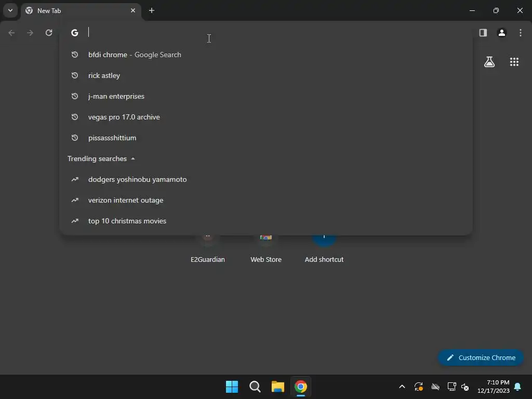
Task: Open the notification bell
Action: pyautogui.click(x=518, y=387)
